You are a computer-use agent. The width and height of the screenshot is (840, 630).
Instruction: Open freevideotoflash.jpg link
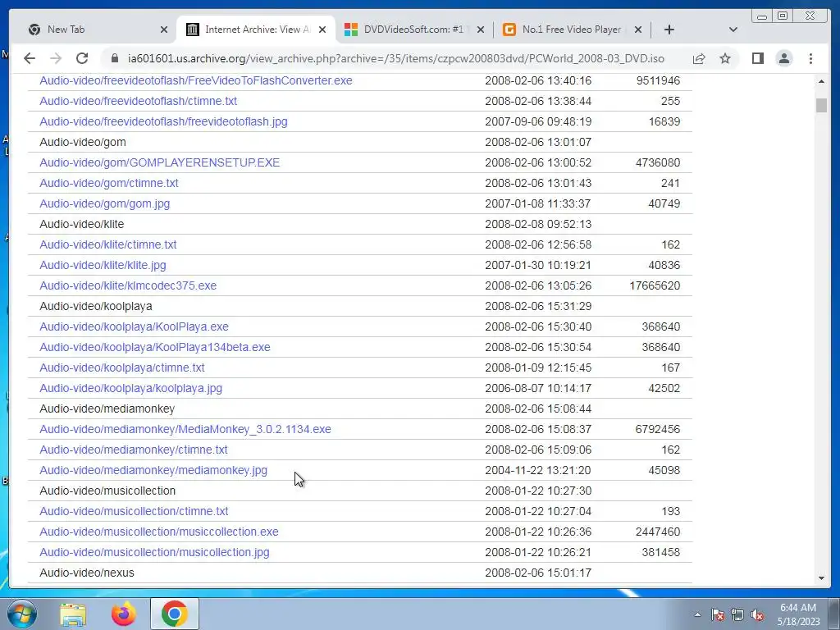163,121
